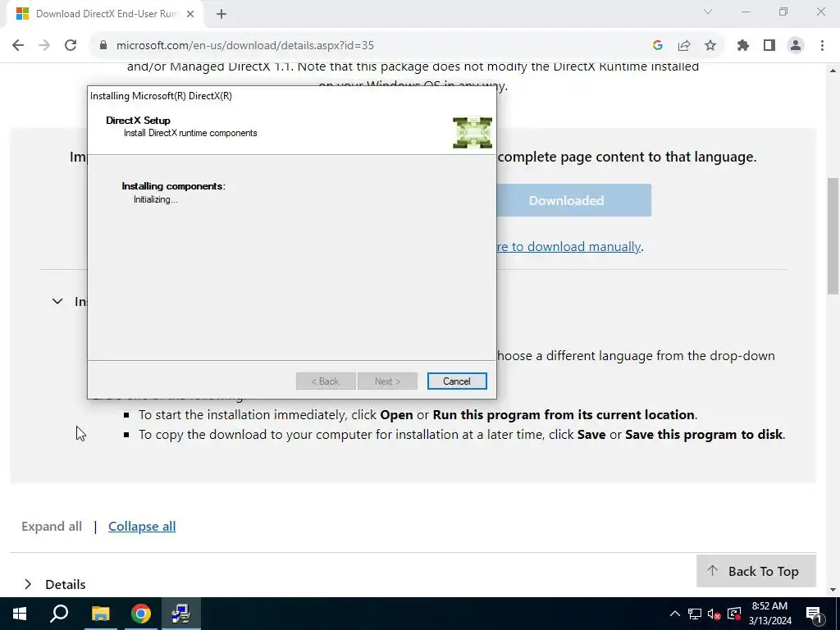The image size is (840, 630).
Task: Click Chrome icon in taskbar
Action: [141, 614]
